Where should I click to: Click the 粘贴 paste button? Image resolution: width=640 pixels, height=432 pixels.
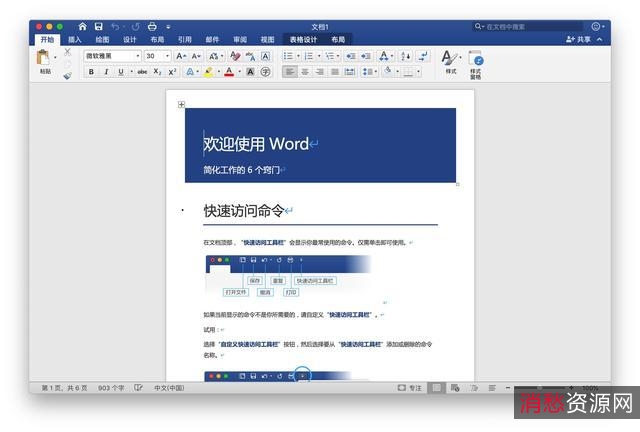45,62
